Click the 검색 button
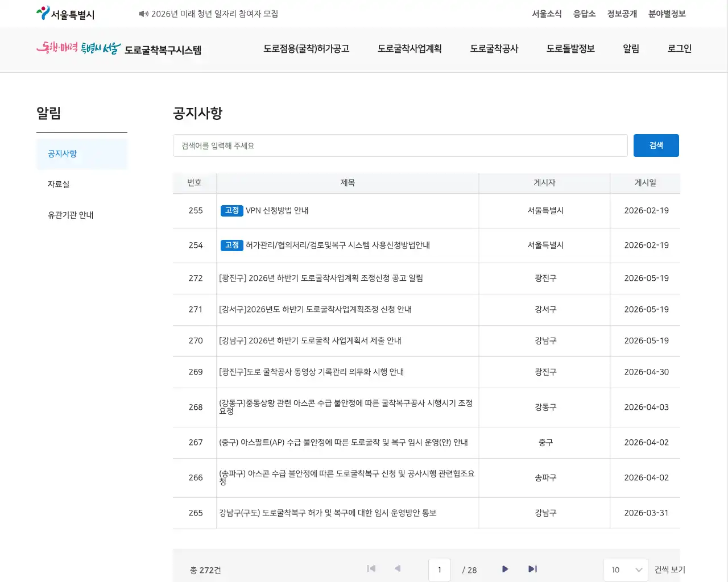Viewport: 728px width, 582px height. pos(656,145)
